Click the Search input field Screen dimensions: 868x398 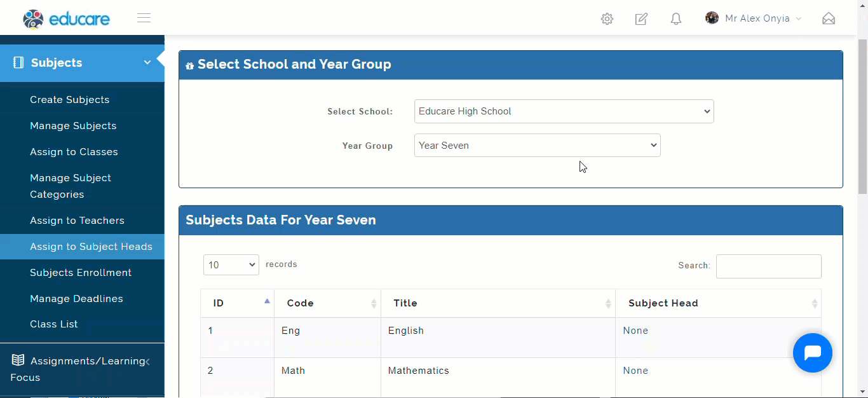tap(768, 266)
